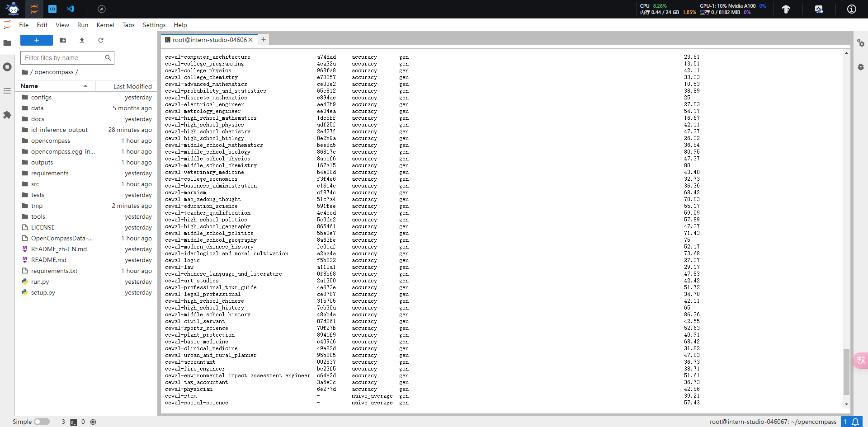This screenshot has height=427, width=868.
Task: Select the run.py file
Action: pyautogui.click(x=87, y=282)
